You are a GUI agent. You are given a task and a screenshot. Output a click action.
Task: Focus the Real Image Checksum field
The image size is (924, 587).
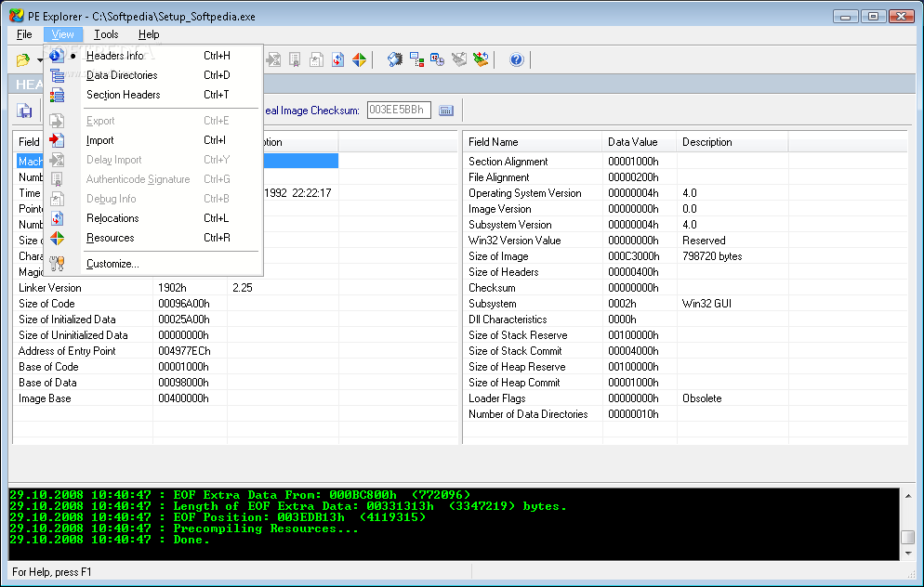[399, 111]
